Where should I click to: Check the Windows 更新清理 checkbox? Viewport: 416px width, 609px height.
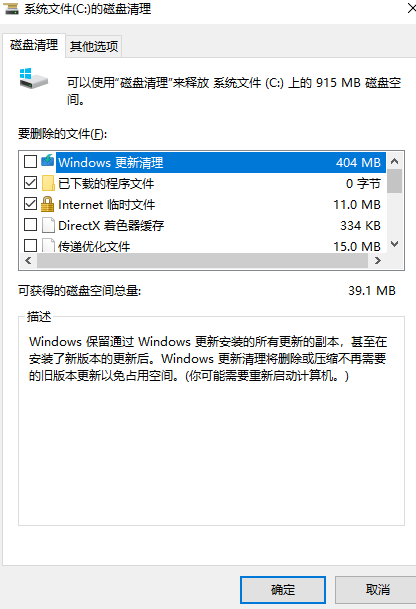[x=30, y=161]
